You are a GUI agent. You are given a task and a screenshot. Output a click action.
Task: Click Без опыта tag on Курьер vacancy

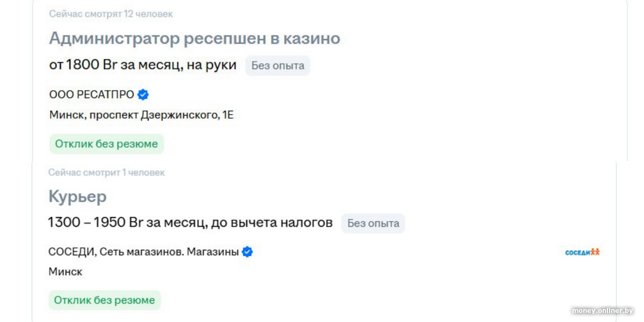tap(373, 223)
